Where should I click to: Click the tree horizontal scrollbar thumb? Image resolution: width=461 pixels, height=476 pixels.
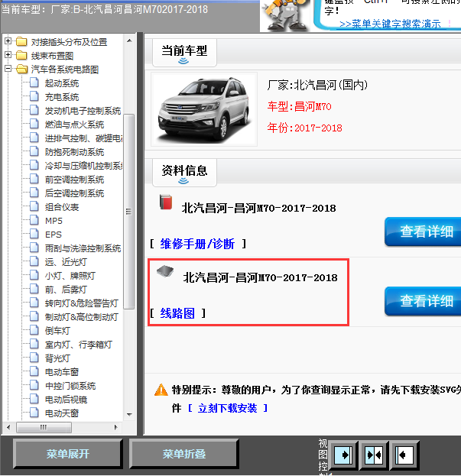point(44,427)
